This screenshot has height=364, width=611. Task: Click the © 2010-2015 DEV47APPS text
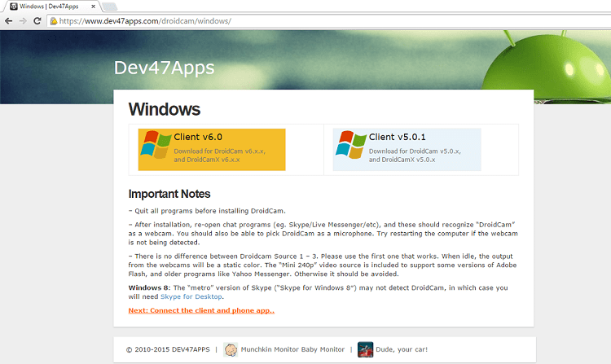click(x=168, y=349)
